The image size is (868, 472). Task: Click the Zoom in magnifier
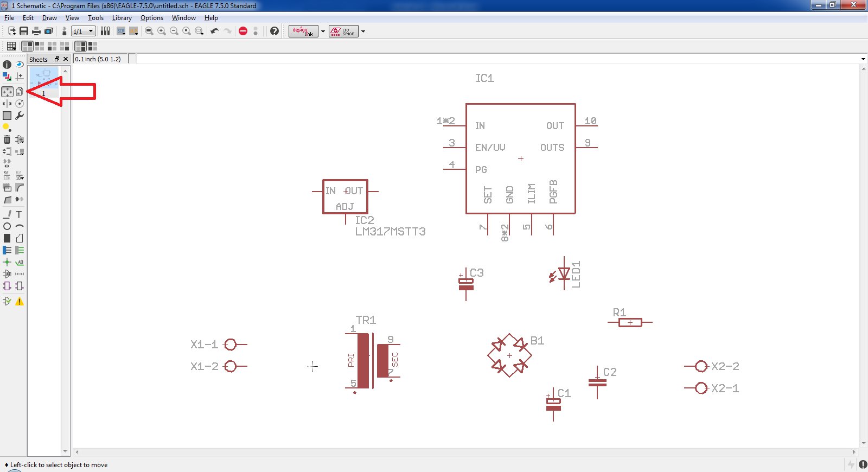162,31
